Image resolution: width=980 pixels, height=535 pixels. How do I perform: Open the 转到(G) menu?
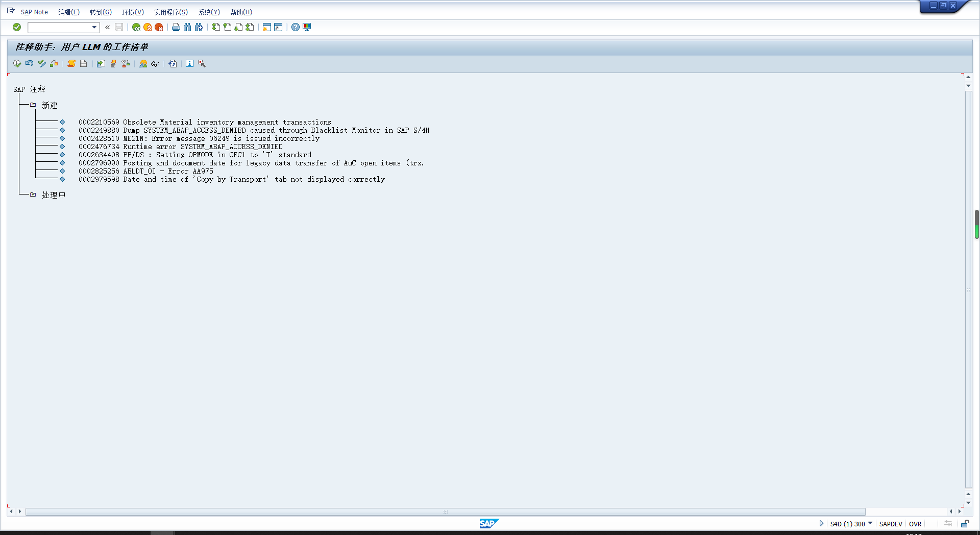(101, 12)
